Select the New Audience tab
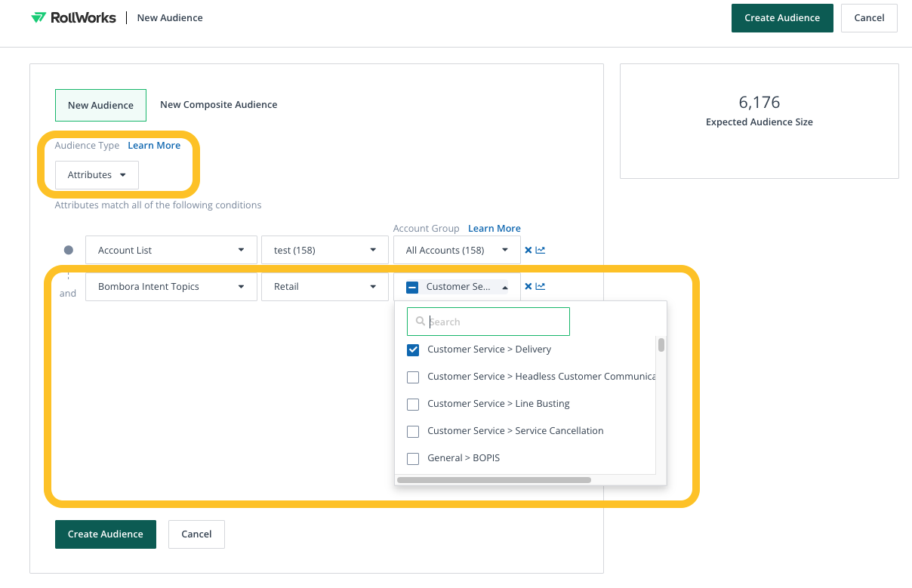 (x=100, y=105)
